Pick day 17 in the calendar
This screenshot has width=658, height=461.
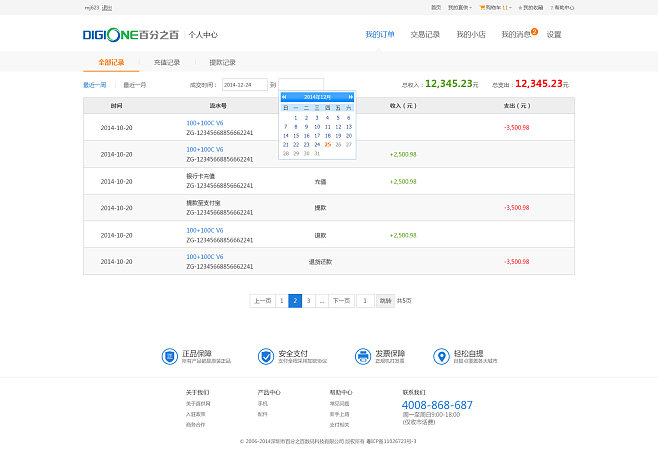click(317, 135)
